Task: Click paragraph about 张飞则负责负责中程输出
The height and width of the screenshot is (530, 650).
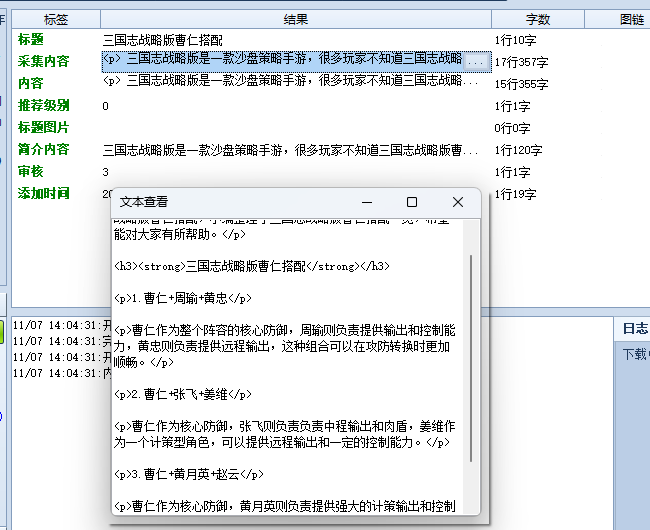Action: 285,434
